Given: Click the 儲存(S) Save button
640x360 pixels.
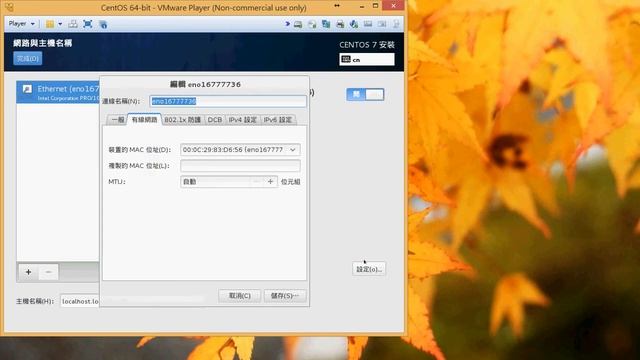Looking at the screenshot, I should pyautogui.click(x=284, y=296).
